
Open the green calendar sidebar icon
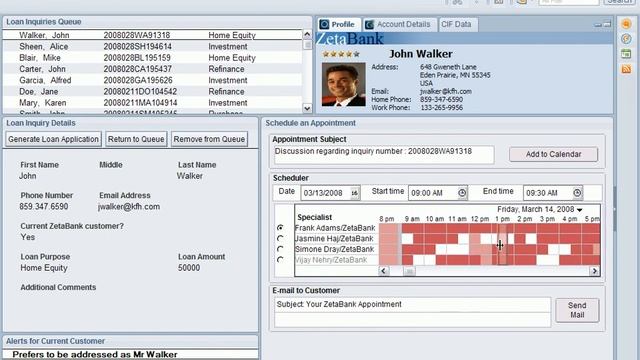point(626,53)
